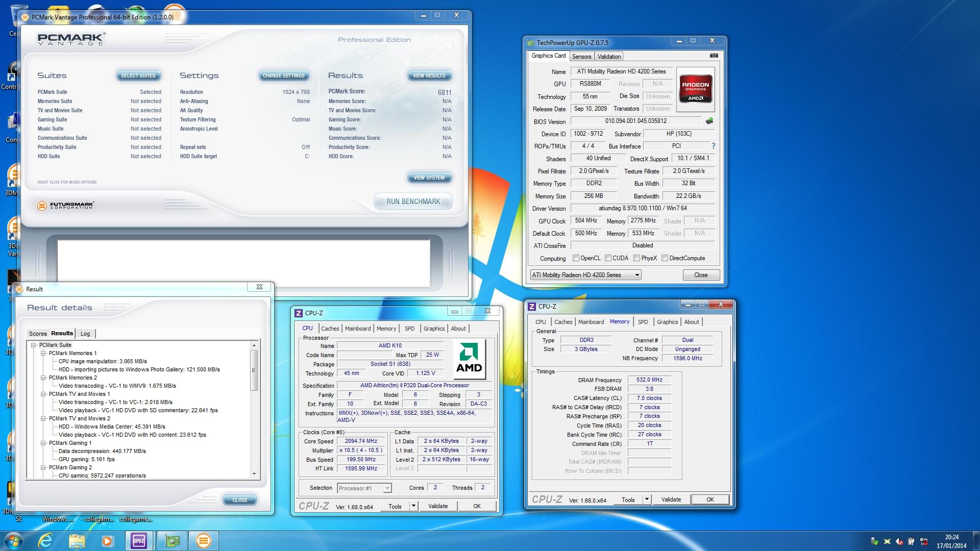Screen dimensions: 980x551
Task: Click the View Results button
Action: (x=429, y=76)
